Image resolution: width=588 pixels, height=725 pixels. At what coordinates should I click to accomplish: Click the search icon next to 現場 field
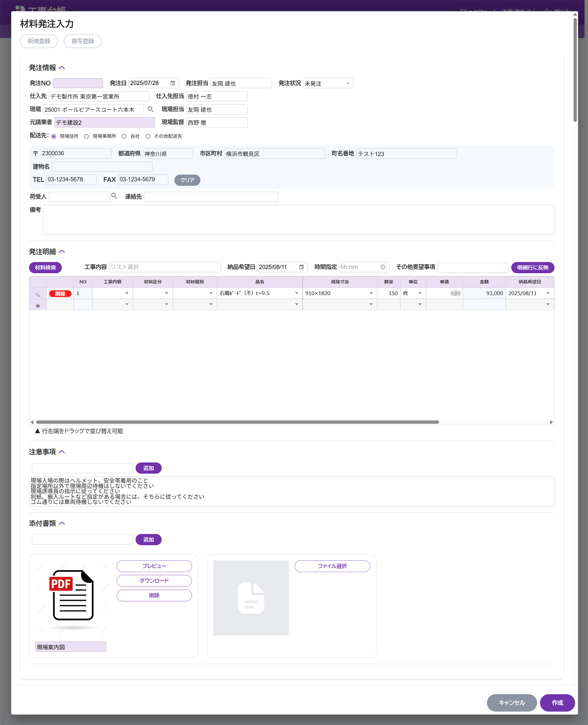151,109
